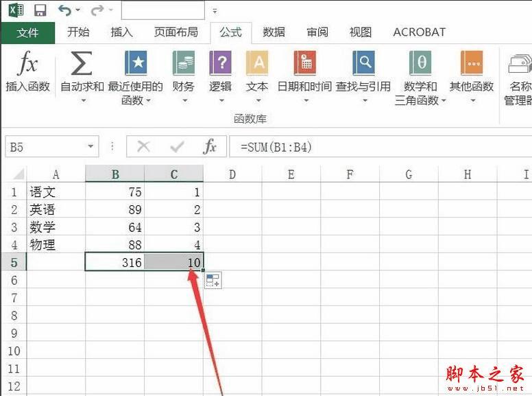Select the sum cell showing 316
Viewport: 532px width, 396px height.
coord(115,262)
